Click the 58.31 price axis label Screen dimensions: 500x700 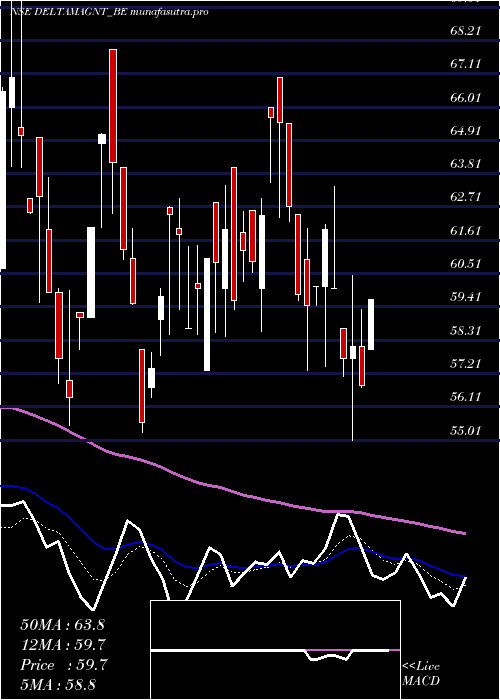[x=465, y=331]
